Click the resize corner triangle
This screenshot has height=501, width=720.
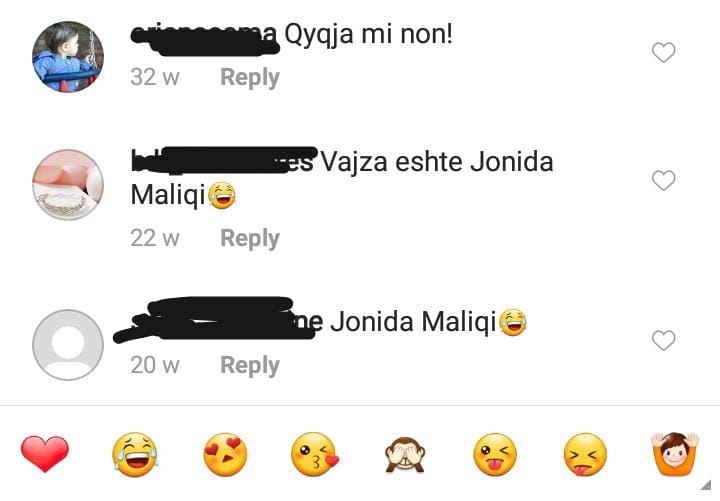[x=706, y=485]
